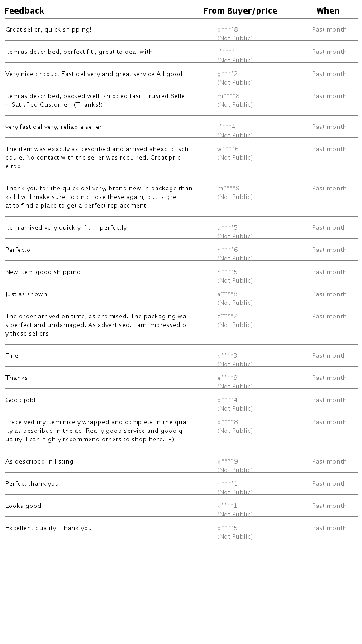362x644 pixels.
Task: Click buyer name q****5
Action: point(227,528)
